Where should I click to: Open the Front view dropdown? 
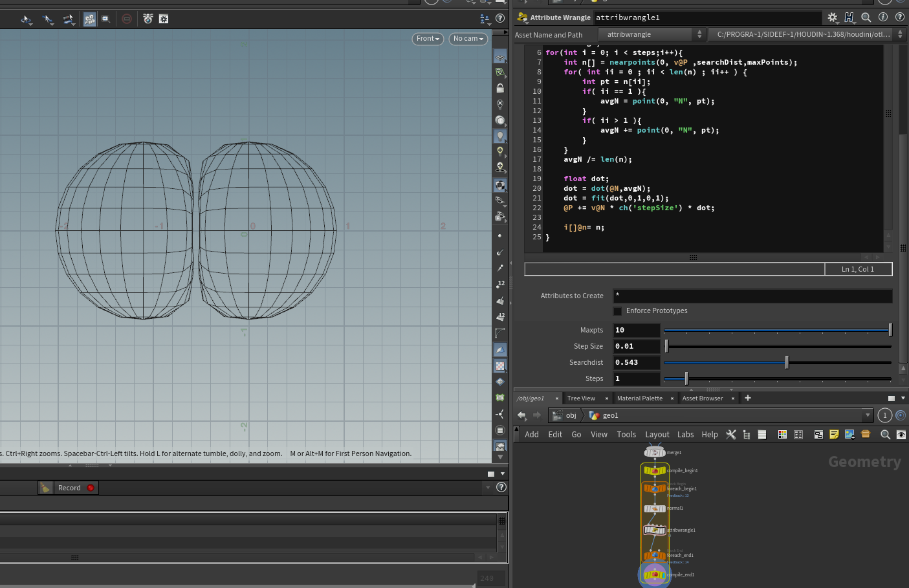pos(428,39)
